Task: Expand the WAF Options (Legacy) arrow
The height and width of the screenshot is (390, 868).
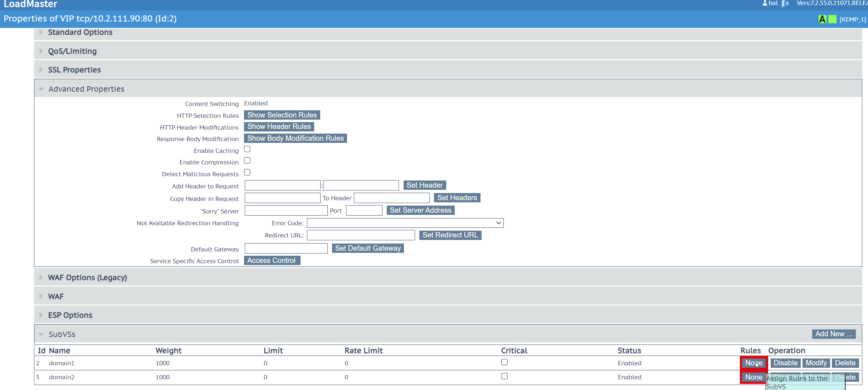Action: 41,278
